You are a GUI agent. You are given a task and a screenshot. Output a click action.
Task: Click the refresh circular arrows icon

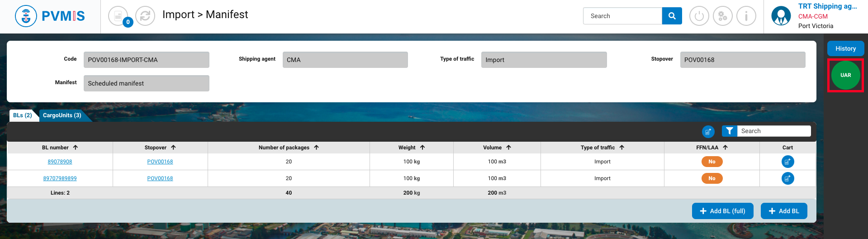coord(145,16)
